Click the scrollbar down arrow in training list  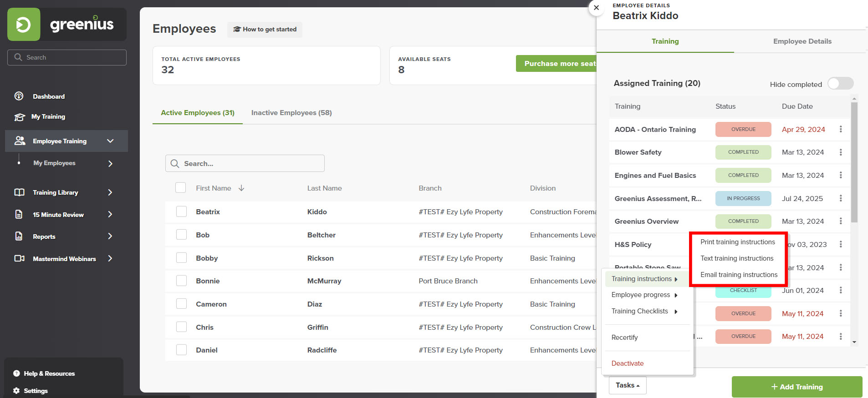[x=854, y=342]
